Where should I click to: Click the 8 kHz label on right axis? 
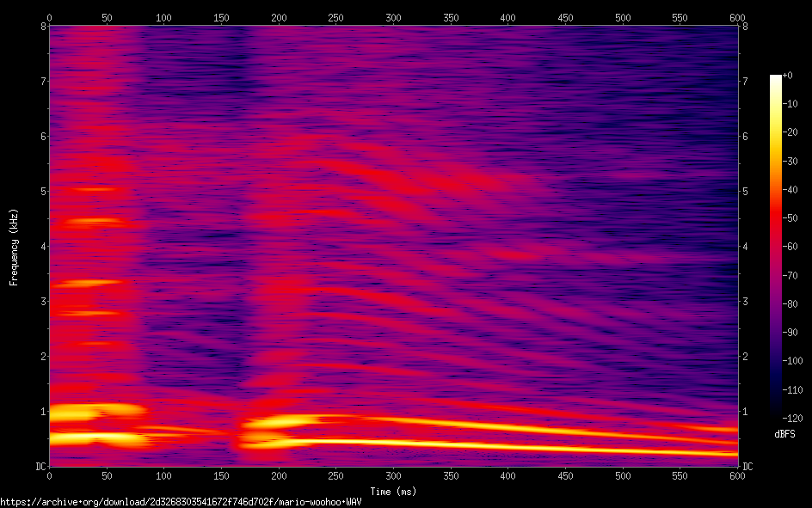745,27
